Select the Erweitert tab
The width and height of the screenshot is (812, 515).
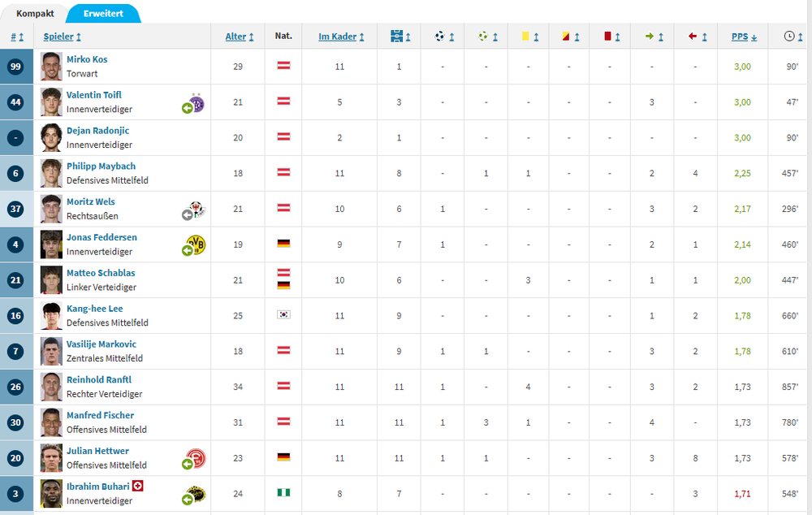point(103,14)
